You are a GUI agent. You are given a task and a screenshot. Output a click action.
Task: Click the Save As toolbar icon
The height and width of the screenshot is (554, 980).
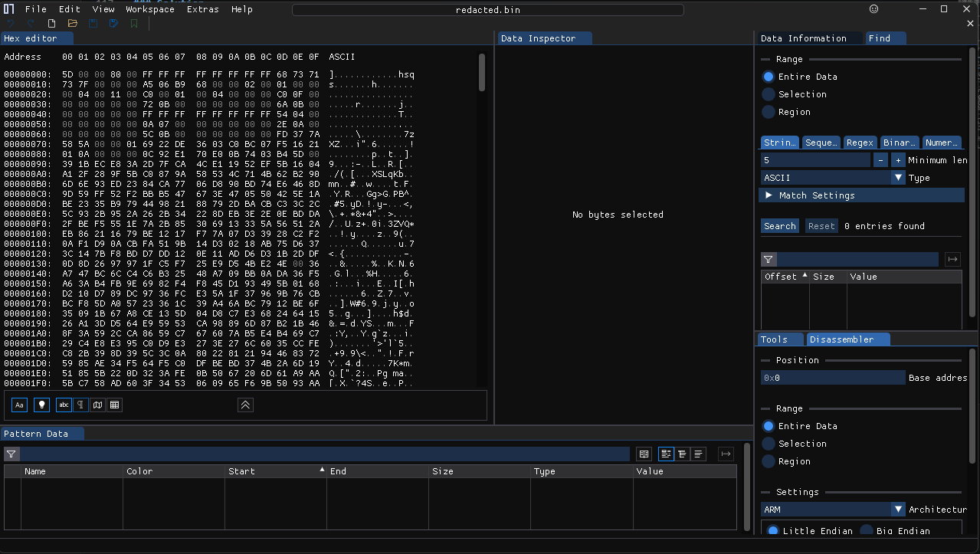pos(114,24)
